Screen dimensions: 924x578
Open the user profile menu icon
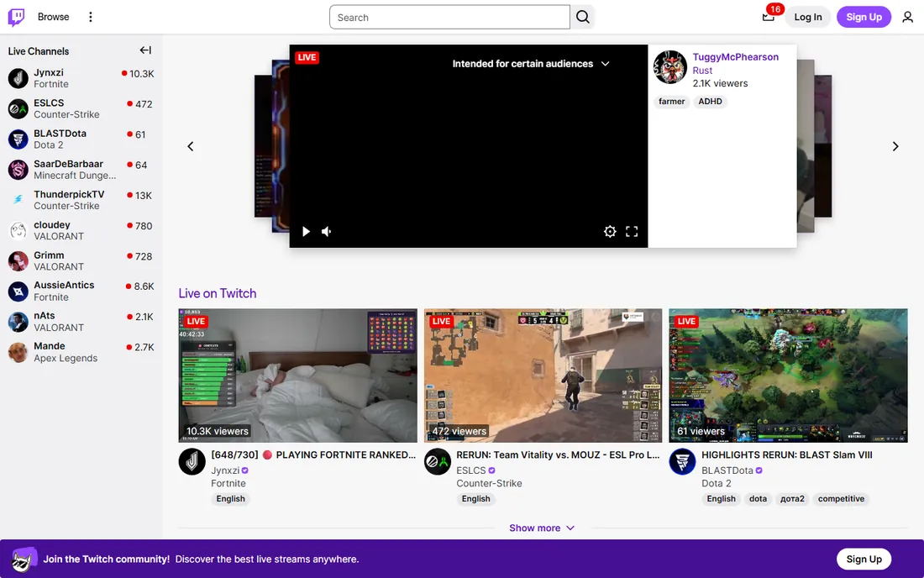point(907,17)
